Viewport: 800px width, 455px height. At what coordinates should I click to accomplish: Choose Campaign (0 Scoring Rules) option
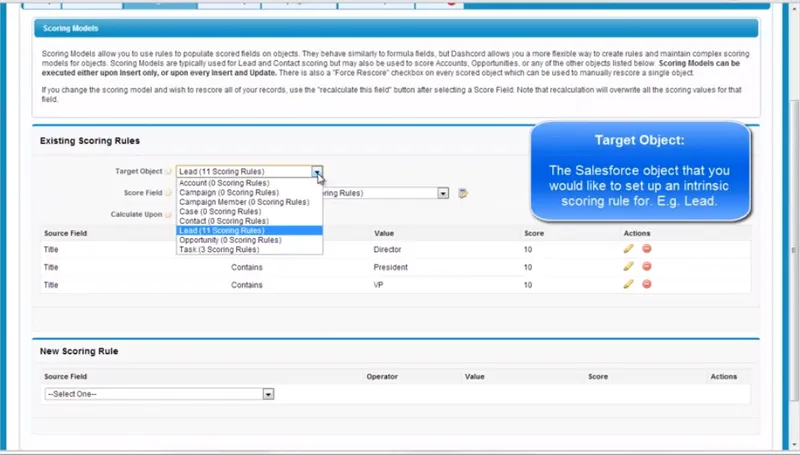click(x=229, y=192)
